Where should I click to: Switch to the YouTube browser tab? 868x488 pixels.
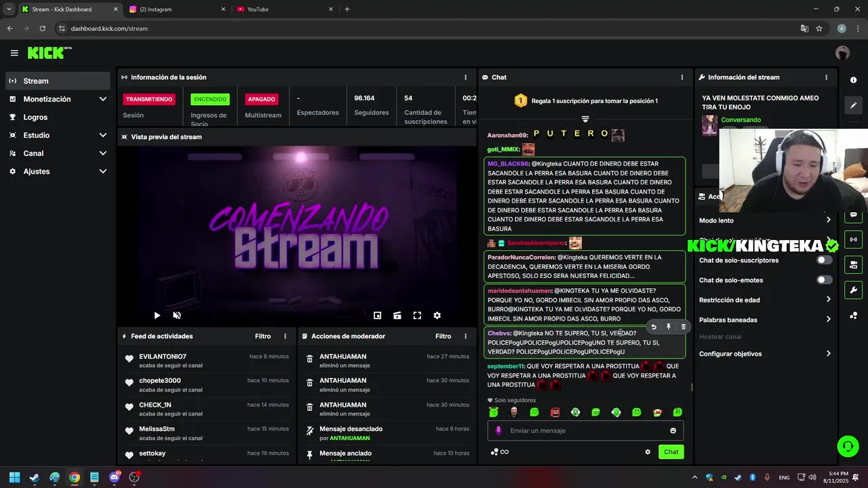[x=283, y=9]
